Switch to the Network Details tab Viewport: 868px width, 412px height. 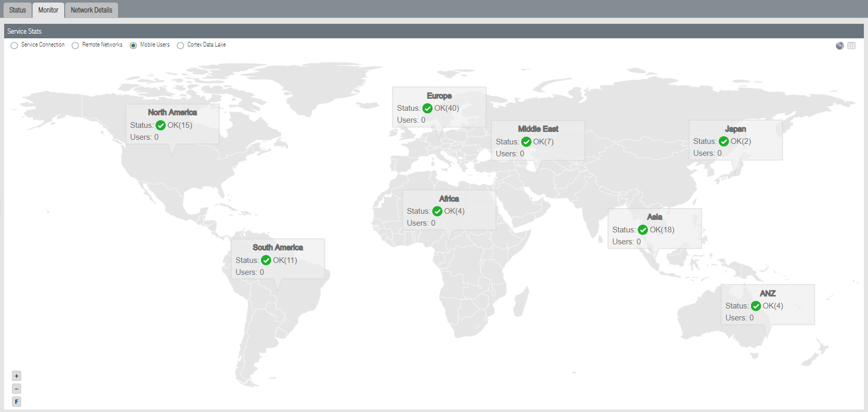click(x=92, y=10)
